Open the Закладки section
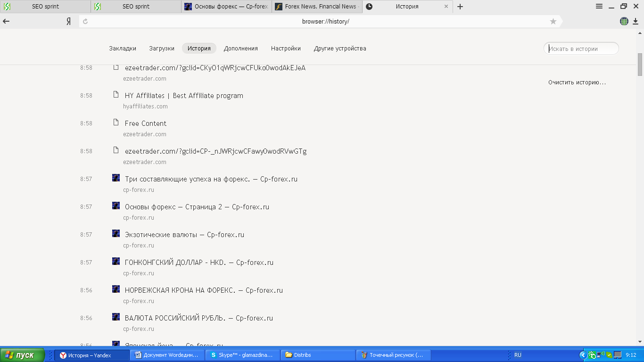 click(x=123, y=49)
